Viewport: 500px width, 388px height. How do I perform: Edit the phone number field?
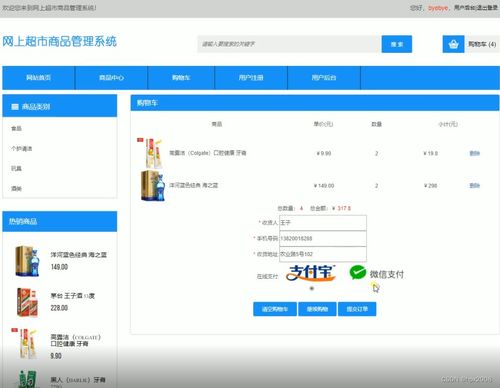point(323,238)
